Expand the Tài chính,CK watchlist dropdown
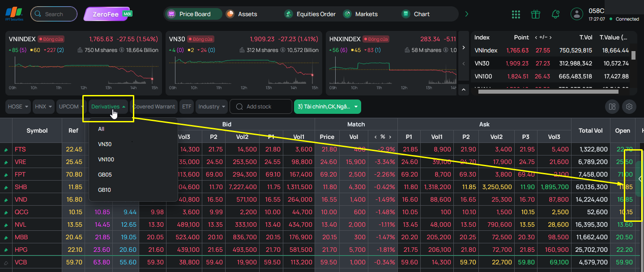Image resolution: width=644 pixels, height=272 pixels. pos(328,107)
